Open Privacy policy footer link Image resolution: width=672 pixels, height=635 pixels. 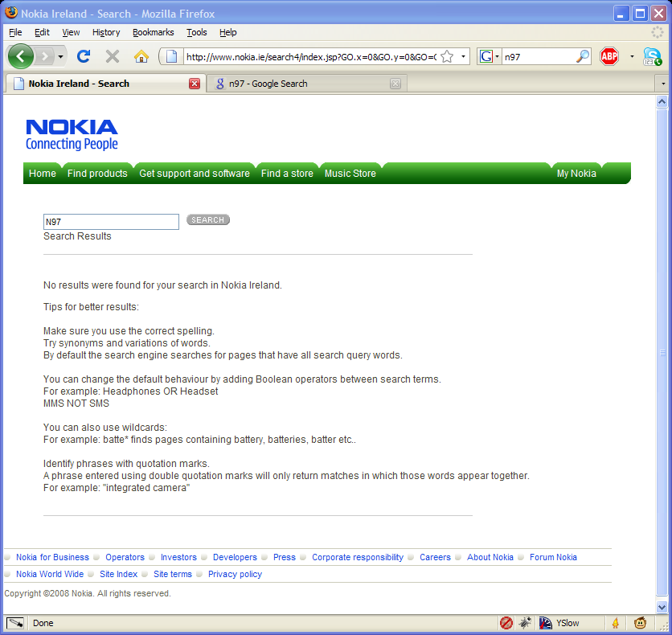tap(235, 574)
